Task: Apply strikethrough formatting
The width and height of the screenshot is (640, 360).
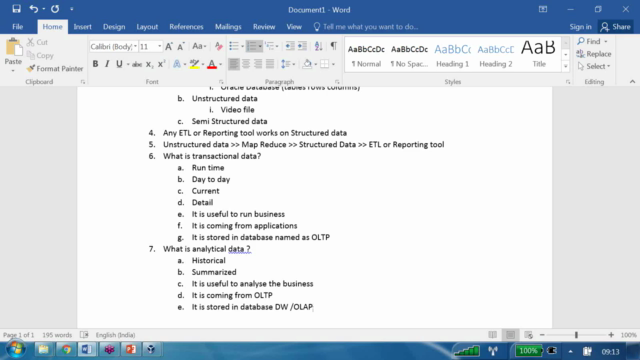Action: click(137, 64)
